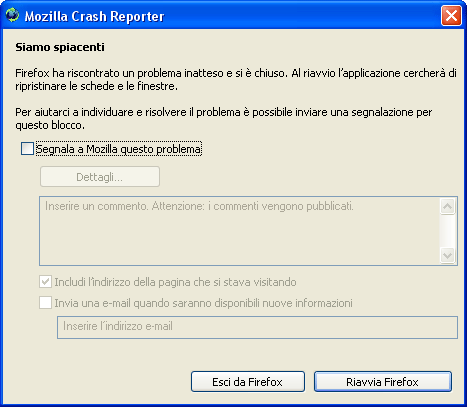Click the Riavvia Firefox button
The height and width of the screenshot is (407, 467).
pos(383,382)
